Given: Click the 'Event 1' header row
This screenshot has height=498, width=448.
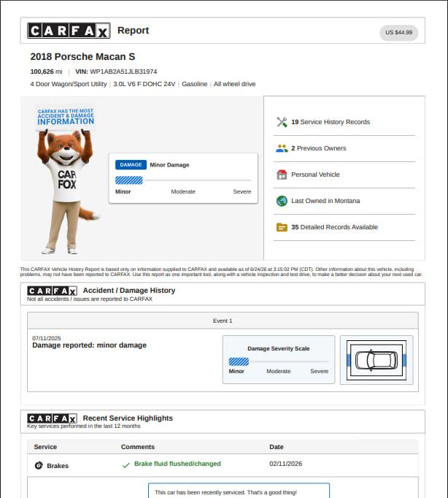Looking at the screenshot, I should point(223,321).
